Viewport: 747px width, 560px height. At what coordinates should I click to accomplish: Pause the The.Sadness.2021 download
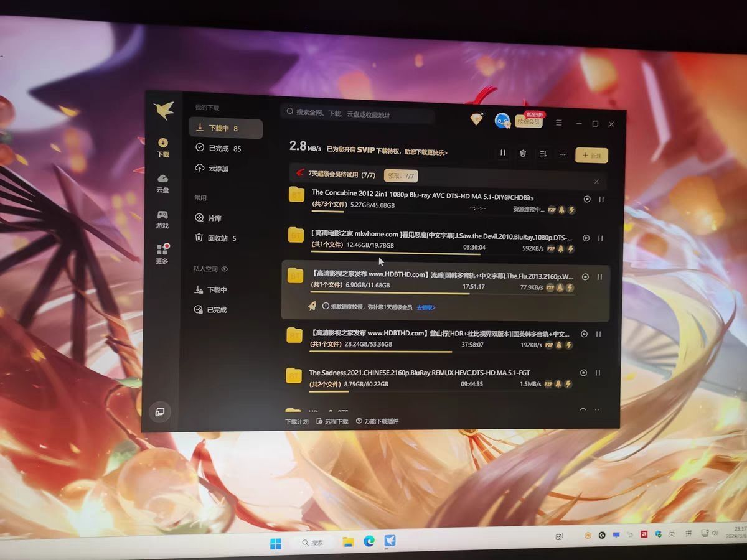598,373
